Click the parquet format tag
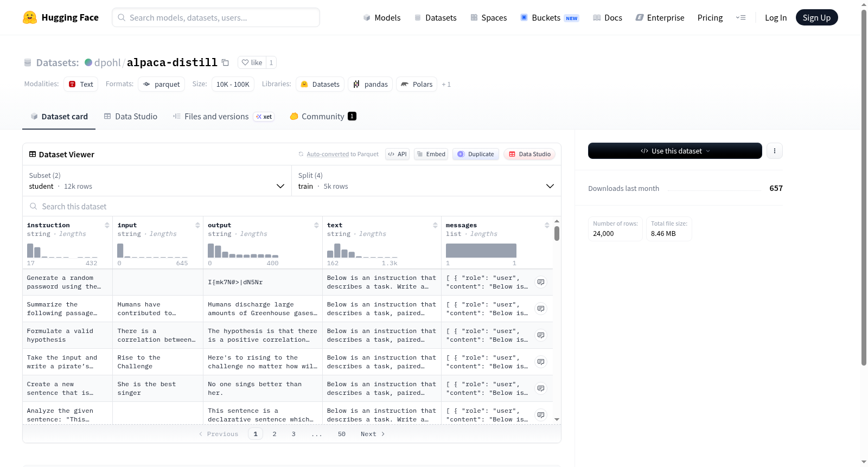Screen dimensions: 868x467 coord(162,84)
